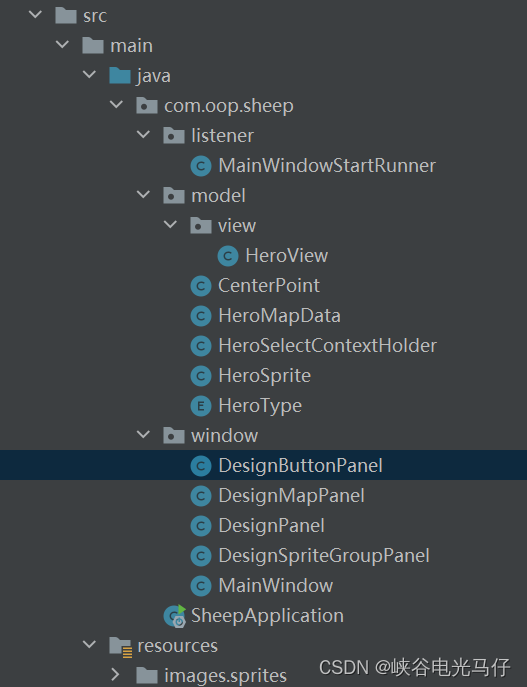Click the MainWindowStartRunner class icon
This screenshot has width=527, height=687.
[x=201, y=166]
